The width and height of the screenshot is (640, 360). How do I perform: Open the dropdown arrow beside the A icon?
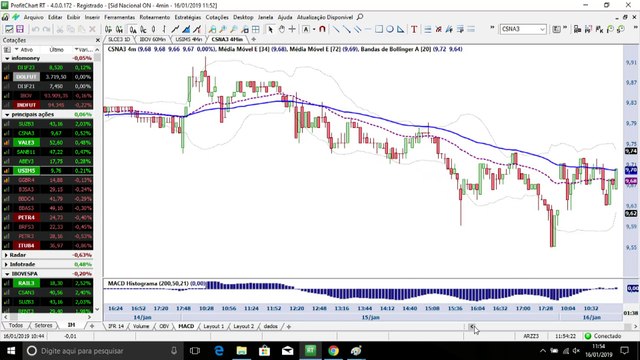[x=314, y=29]
